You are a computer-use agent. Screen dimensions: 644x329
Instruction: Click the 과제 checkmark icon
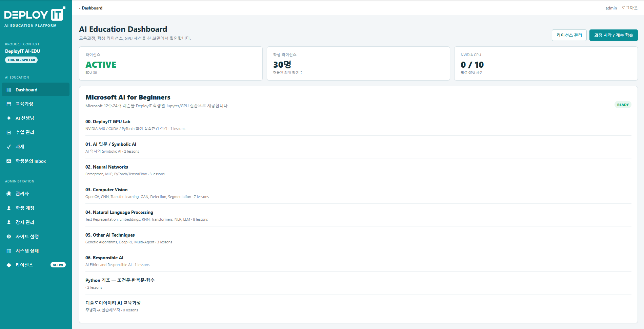click(x=9, y=147)
